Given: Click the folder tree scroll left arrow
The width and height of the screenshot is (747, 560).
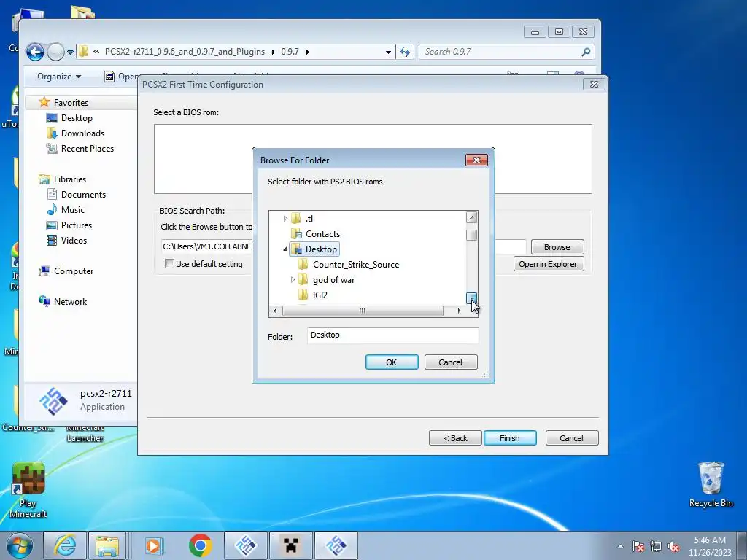Looking at the screenshot, I should click(x=275, y=311).
